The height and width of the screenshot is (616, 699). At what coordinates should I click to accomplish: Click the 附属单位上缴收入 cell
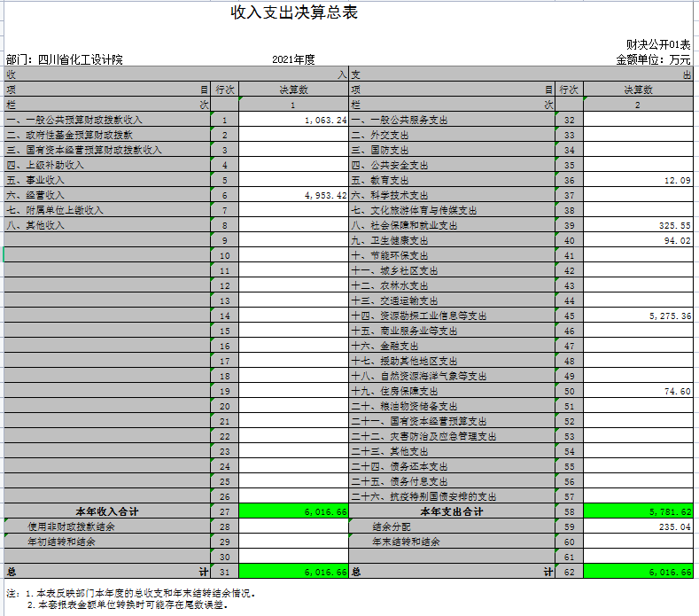tap(107, 210)
